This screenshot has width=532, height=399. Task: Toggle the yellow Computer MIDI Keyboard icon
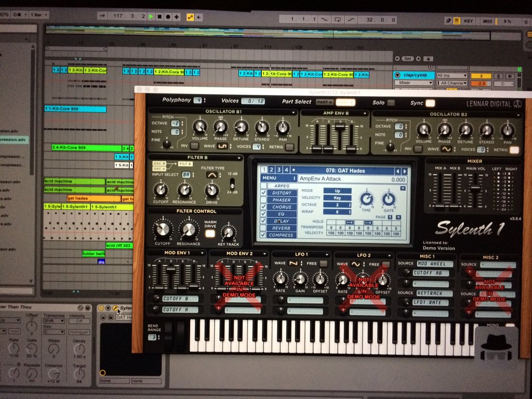[x=457, y=21]
